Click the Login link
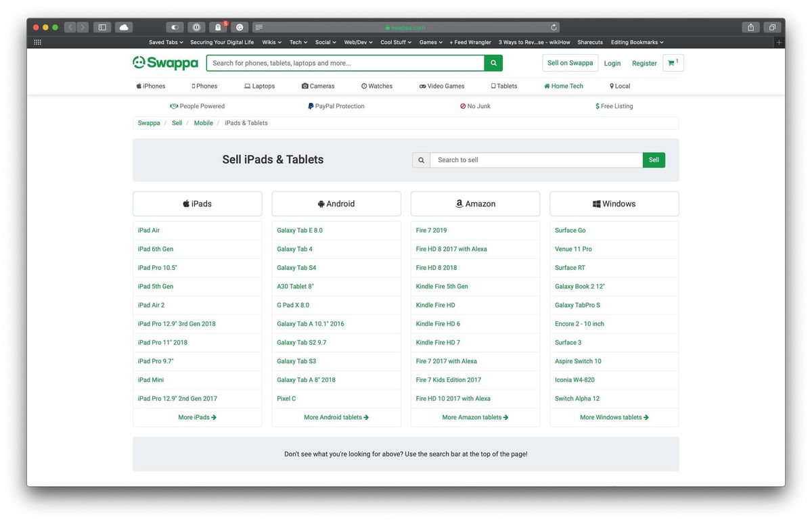Image resolution: width=812 pixels, height=522 pixels. [x=612, y=64]
